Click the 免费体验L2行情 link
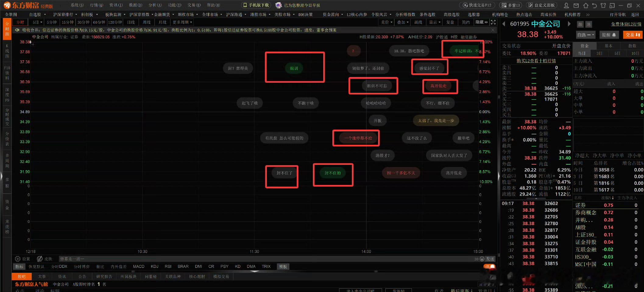 [626, 24]
